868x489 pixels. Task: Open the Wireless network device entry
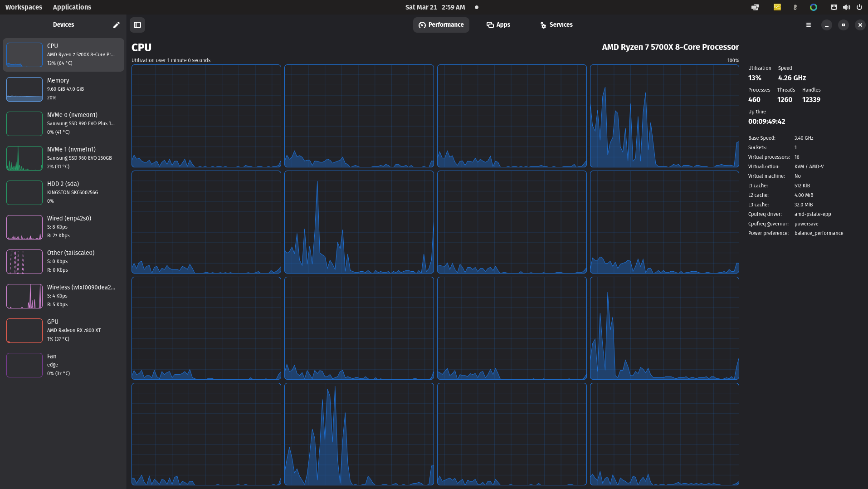tap(63, 296)
